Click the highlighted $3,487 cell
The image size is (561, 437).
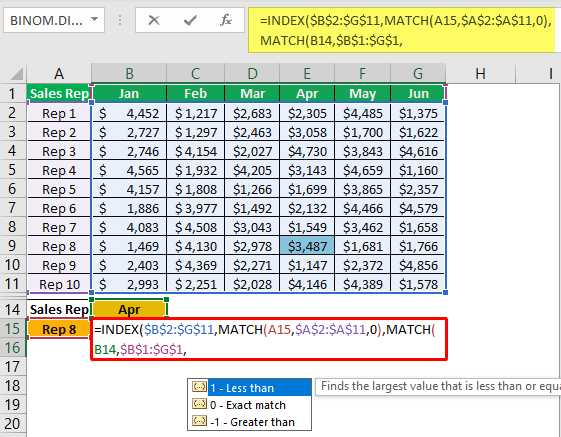pyautogui.click(x=307, y=246)
